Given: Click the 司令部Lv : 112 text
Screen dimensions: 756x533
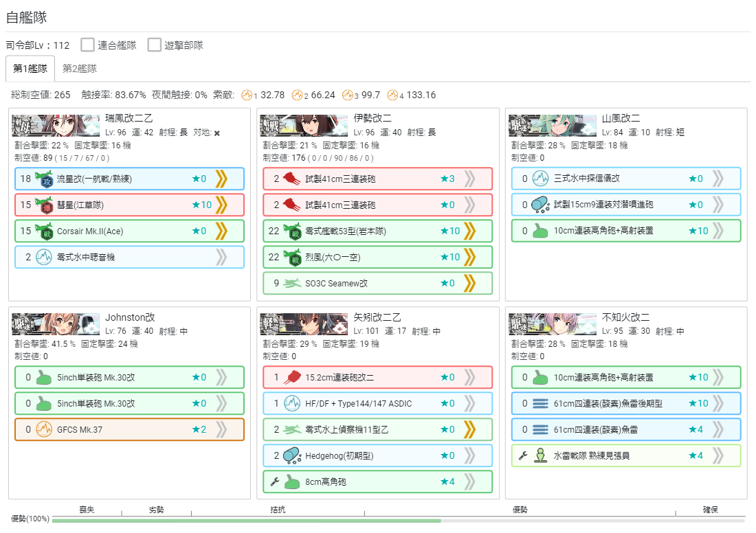Looking at the screenshot, I should (x=38, y=45).
